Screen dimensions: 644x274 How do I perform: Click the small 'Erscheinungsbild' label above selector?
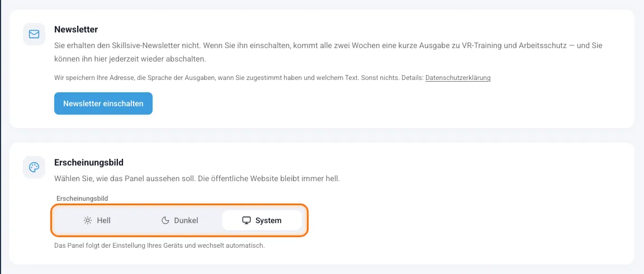coord(82,199)
